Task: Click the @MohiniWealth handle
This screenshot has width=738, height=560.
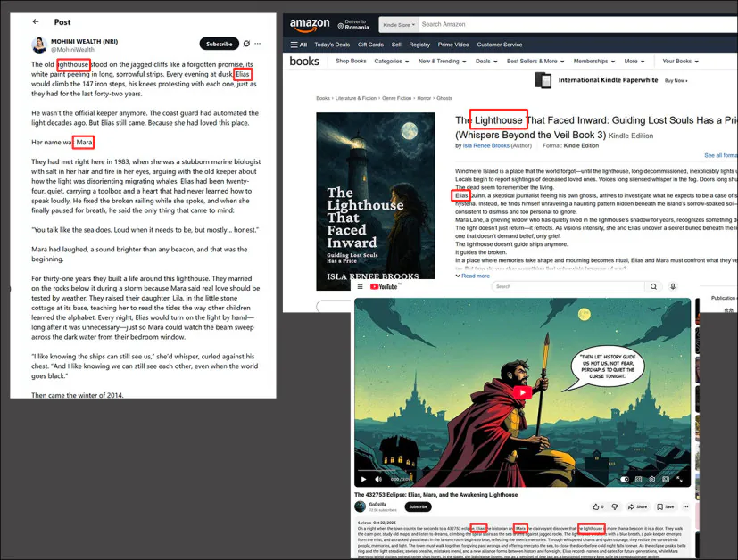Action: (72, 49)
